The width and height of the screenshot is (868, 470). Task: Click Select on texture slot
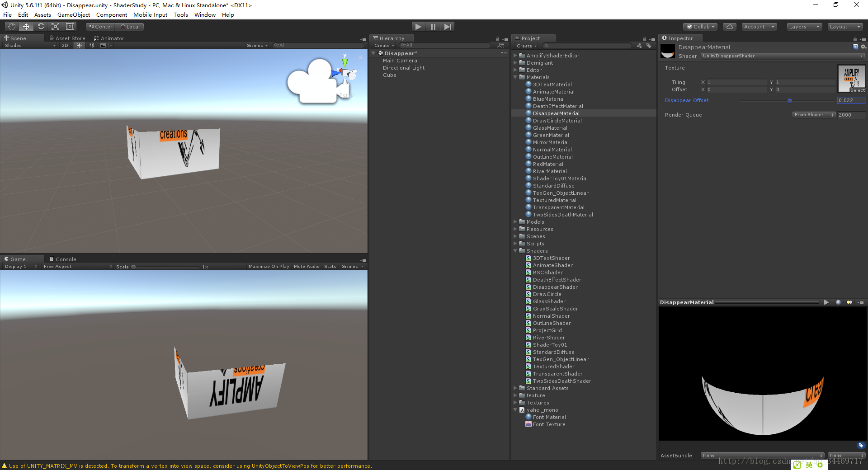(x=857, y=90)
